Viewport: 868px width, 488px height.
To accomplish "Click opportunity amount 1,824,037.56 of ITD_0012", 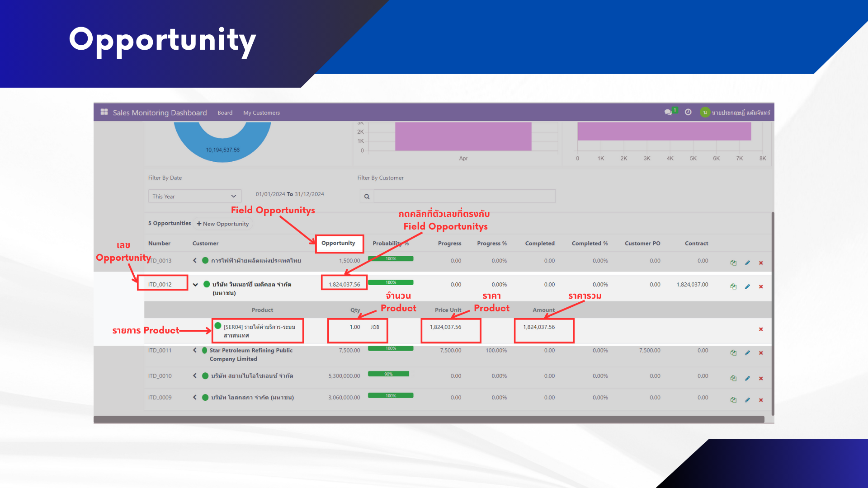I will pyautogui.click(x=344, y=285).
